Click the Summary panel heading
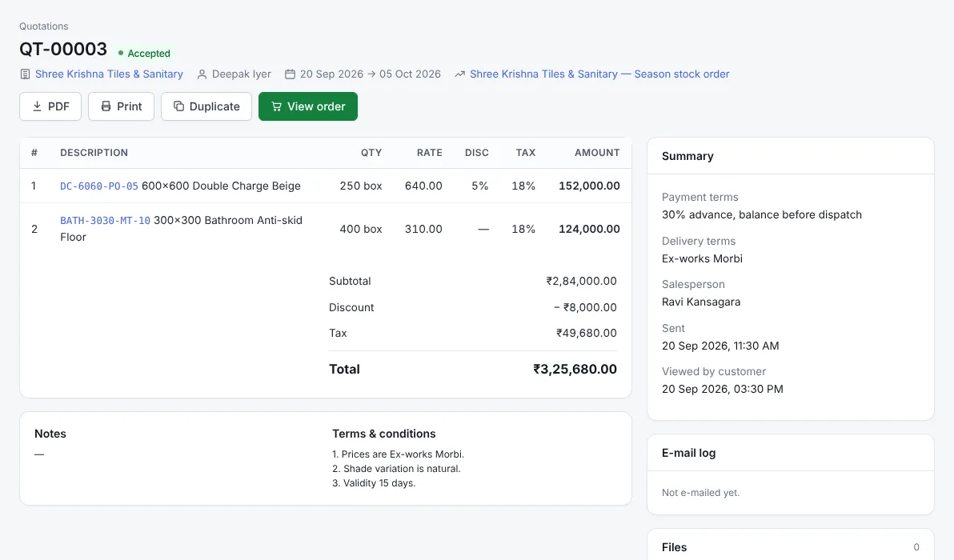Image resolution: width=954 pixels, height=560 pixels. pyautogui.click(x=687, y=156)
